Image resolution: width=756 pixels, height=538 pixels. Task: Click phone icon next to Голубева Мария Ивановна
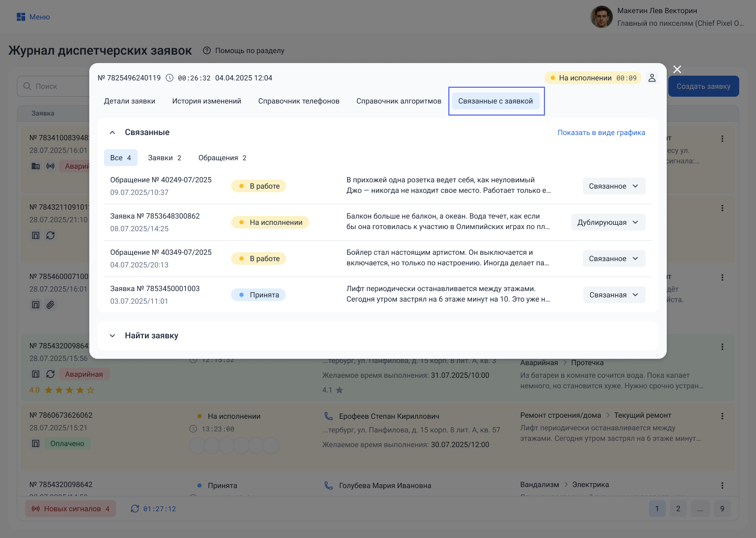click(x=329, y=485)
